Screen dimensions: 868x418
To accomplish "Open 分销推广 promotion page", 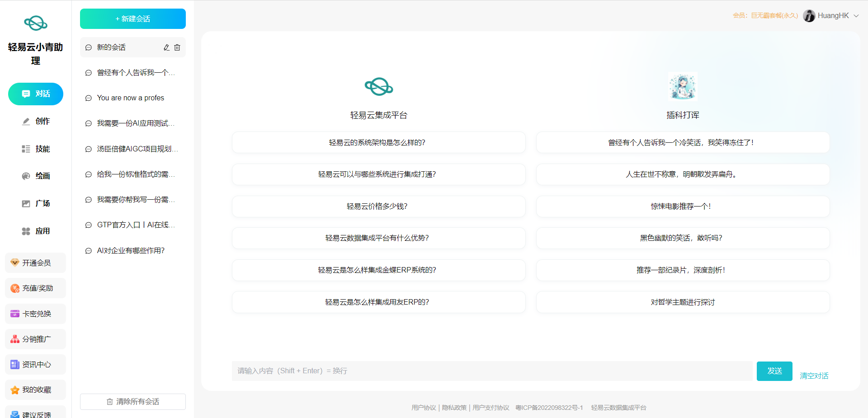I will pos(36,339).
